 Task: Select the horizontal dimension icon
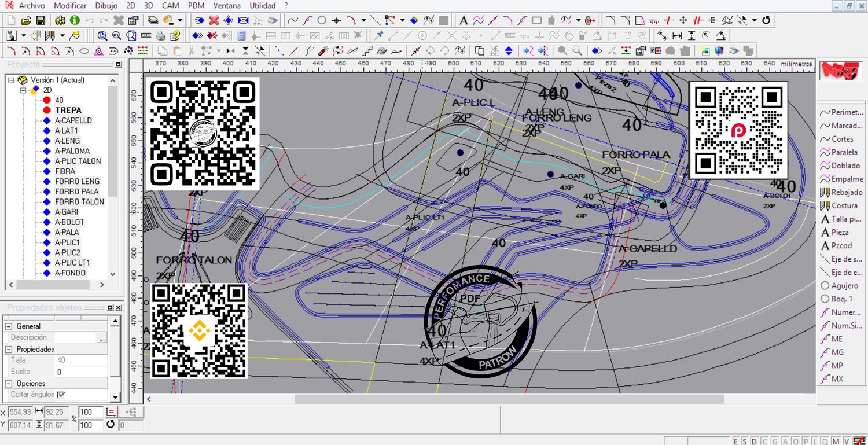677,35
